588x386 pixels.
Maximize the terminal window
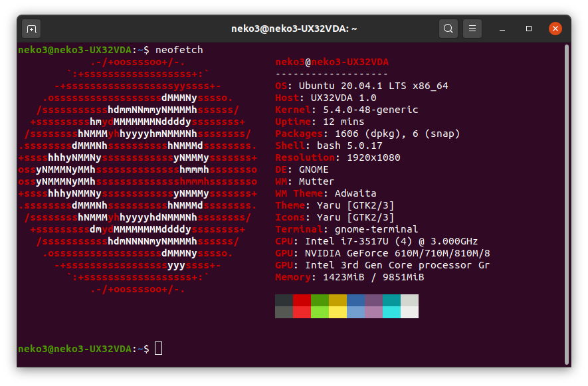(x=529, y=29)
